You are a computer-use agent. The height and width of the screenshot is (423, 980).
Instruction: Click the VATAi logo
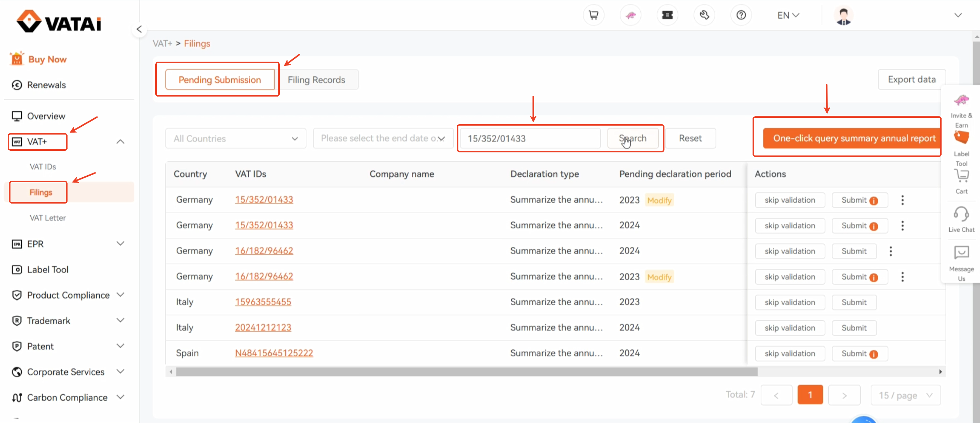(x=59, y=21)
